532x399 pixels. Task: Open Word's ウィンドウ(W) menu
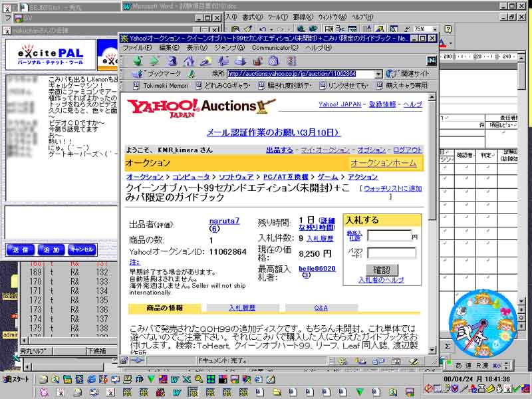click(x=332, y=17)
